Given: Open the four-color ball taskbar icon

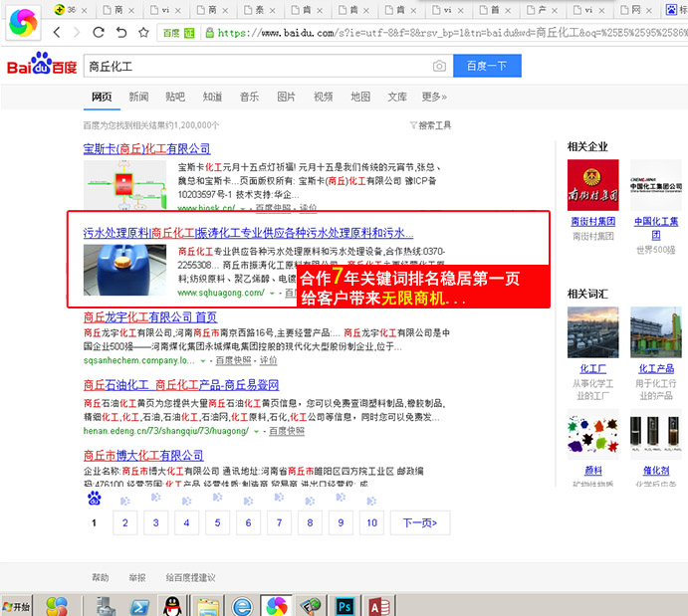Looking at the screenshot, I should 57,607.
